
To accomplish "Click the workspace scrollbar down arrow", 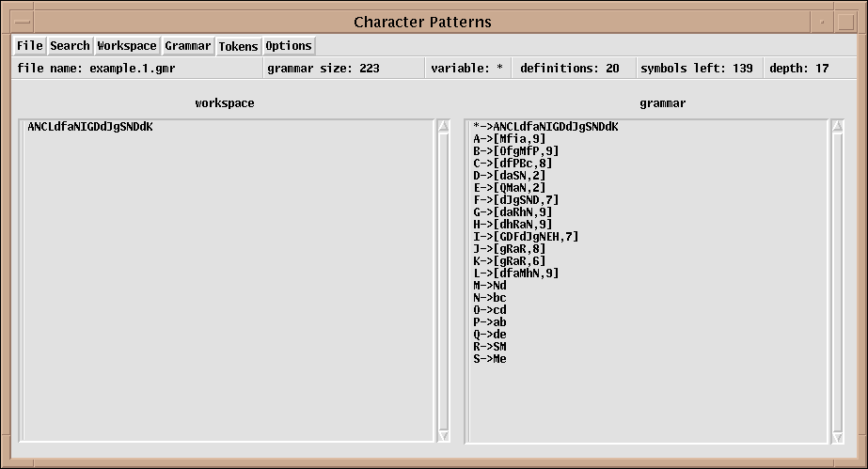I will pos(442,435).
